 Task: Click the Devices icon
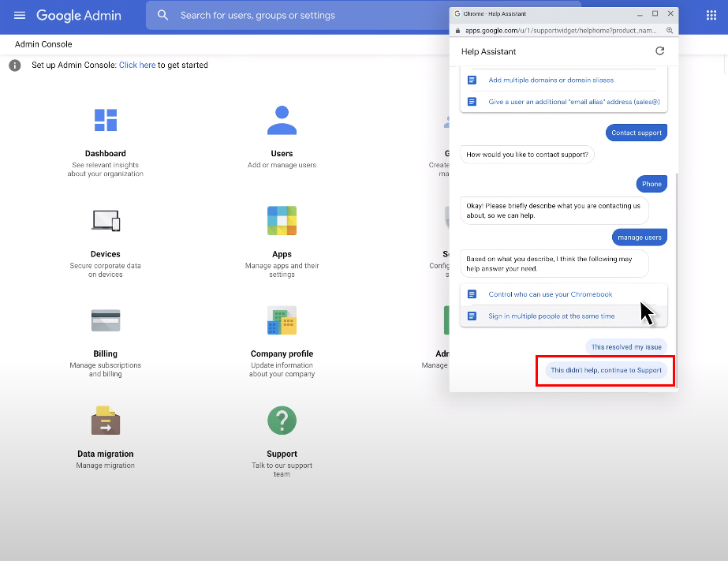click(x=106, y=221)
